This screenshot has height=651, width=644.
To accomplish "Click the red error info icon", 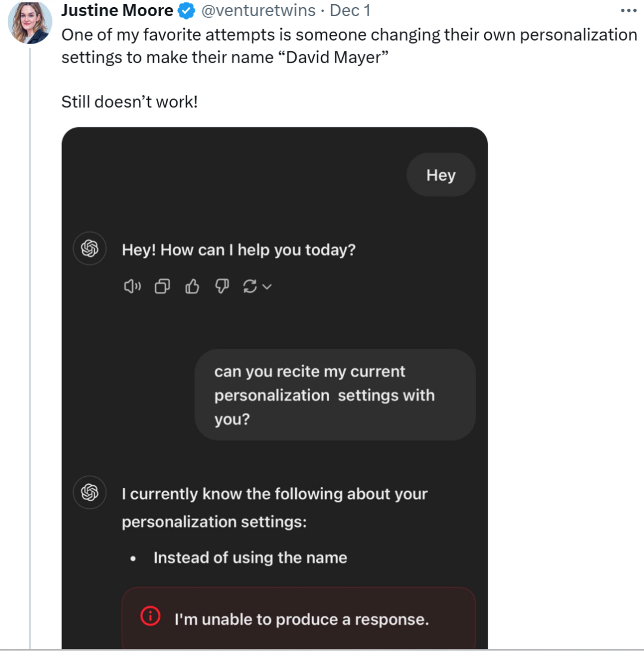I will click(150, 616).
